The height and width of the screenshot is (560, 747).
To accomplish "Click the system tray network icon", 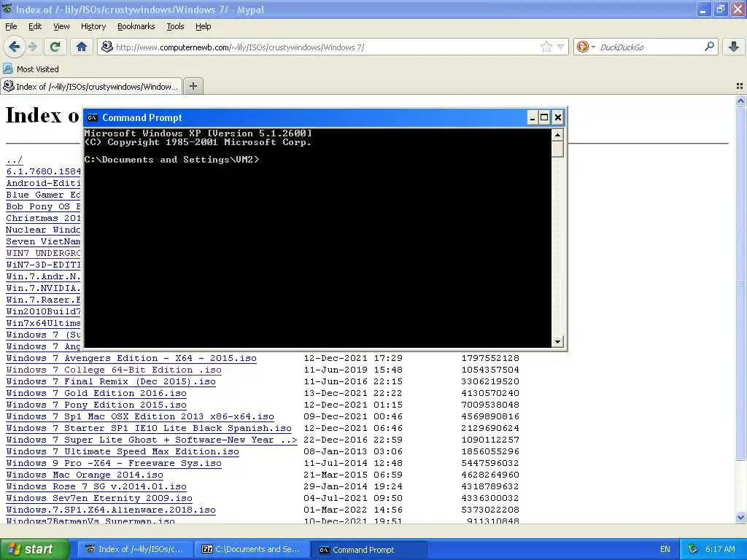I will point(693,549).
